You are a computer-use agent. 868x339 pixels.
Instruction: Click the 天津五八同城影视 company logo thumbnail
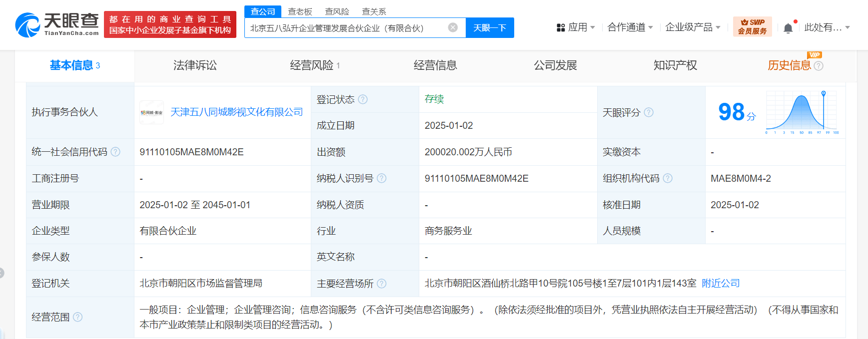click(151, 112)
